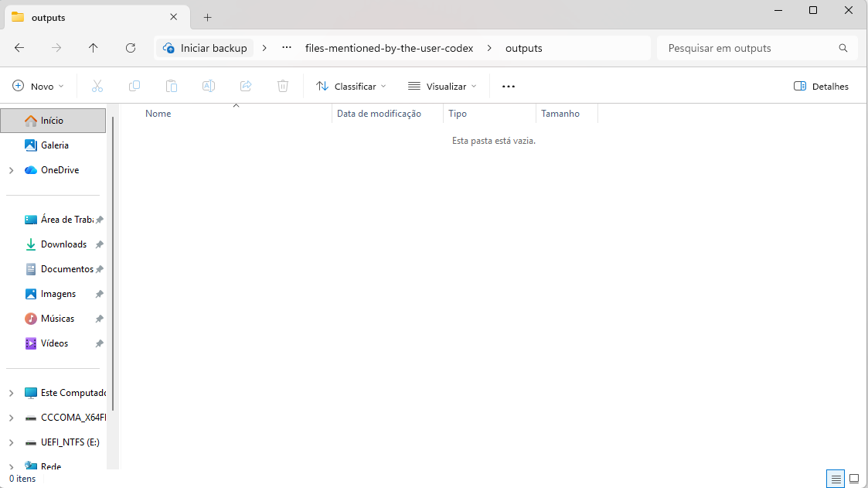Click the Iniciar backup button

[x=205, y=48]
